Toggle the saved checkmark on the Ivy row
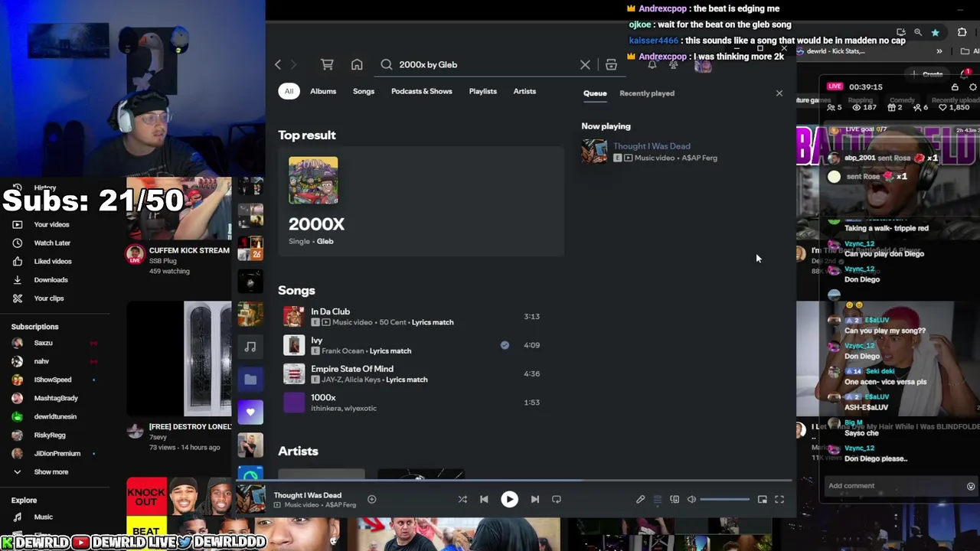The image size is (980, 551). pos(505,345)
